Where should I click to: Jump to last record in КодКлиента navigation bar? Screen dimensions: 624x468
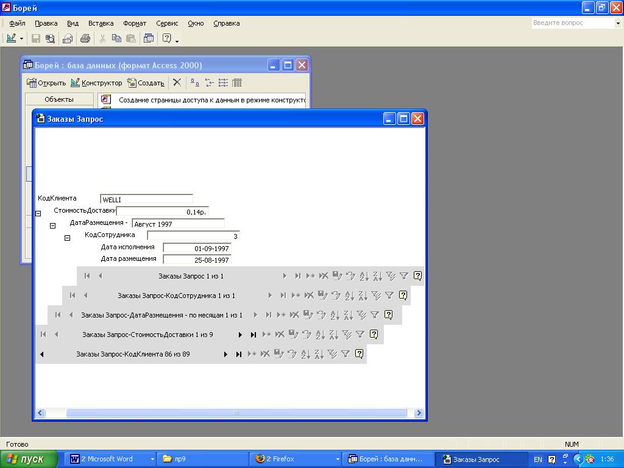238,354
